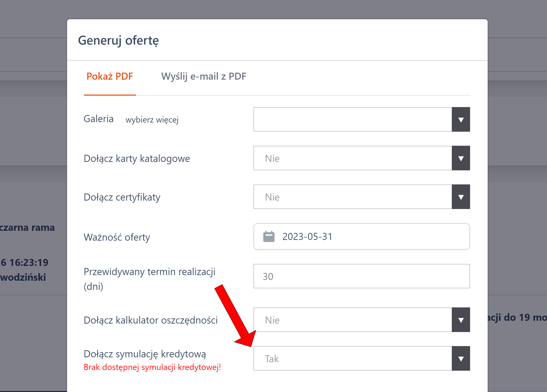This screenshot has width=547, height=392.
Task: Click the calendar icon in Ważność oferty
Action: pos(269,236)
